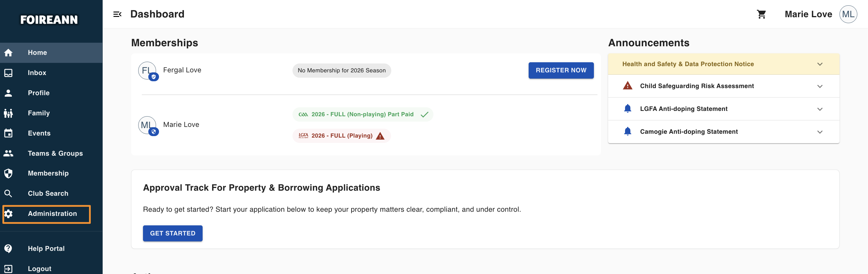
Task: Click Fergal Love's FL avatar
Action: point(147,70)
